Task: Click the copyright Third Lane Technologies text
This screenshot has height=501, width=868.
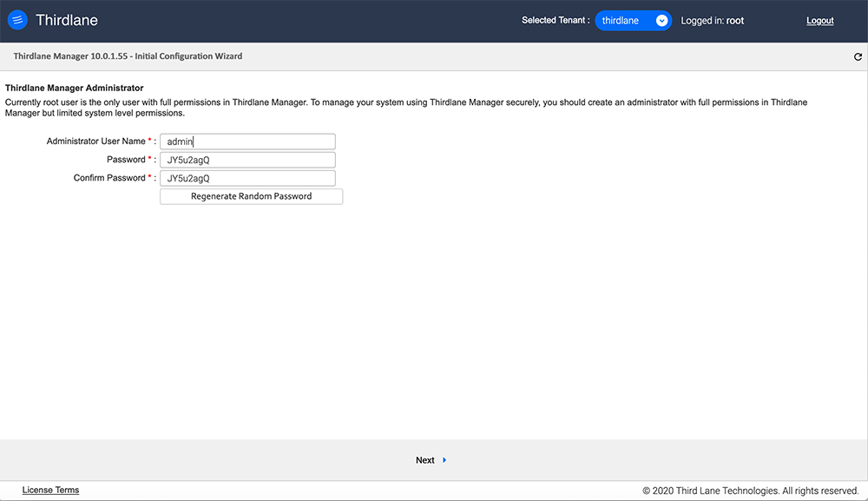Action: coord(750,491)
